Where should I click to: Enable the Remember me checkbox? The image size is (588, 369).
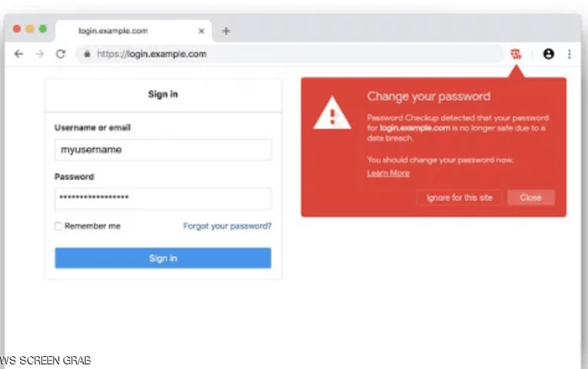click(x=59, y=226)
